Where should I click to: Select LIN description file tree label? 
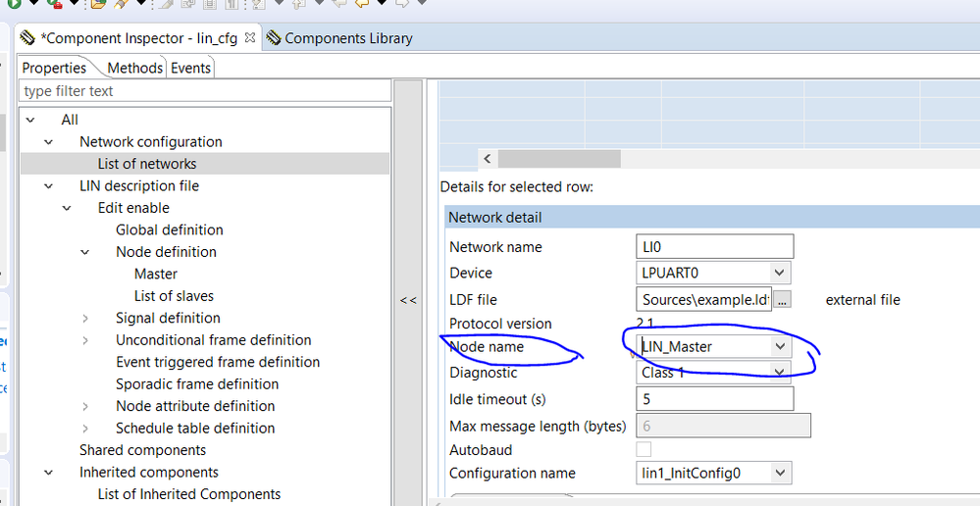(x=139, y=185)
